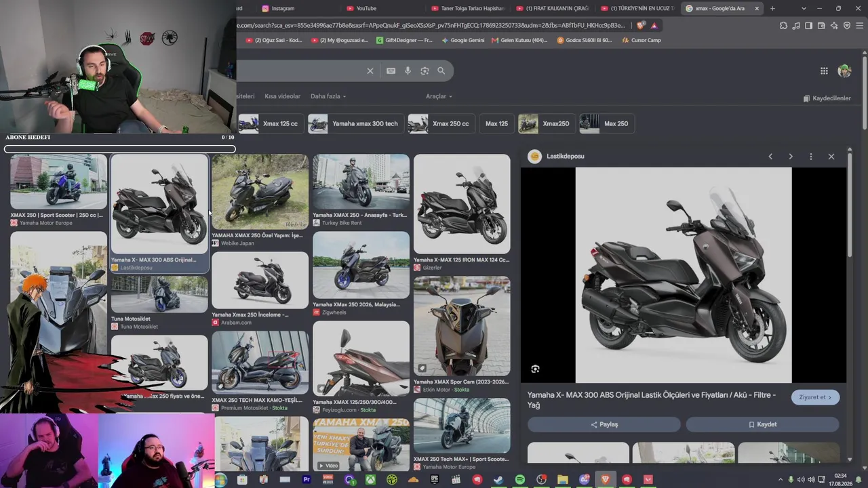Close the Lastikdeposu image preview panel
Viewport: 868px width, 488px height.
831,157
